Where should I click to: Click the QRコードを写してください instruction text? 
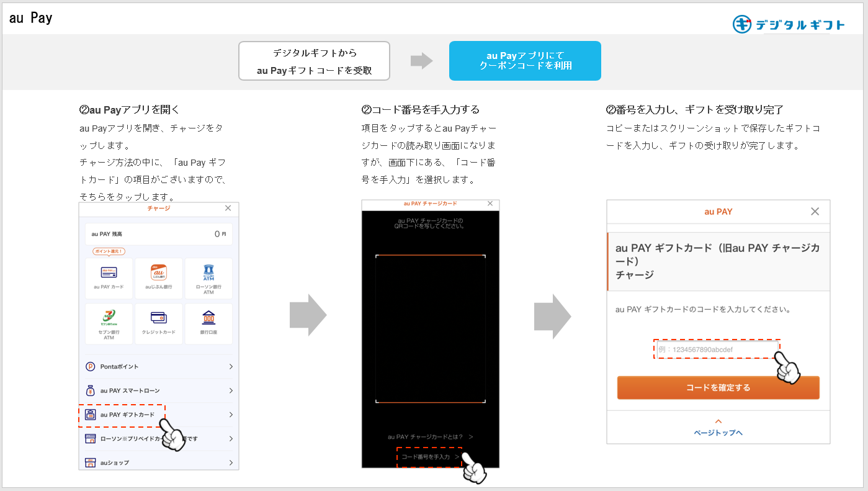(x=430, y=223)
